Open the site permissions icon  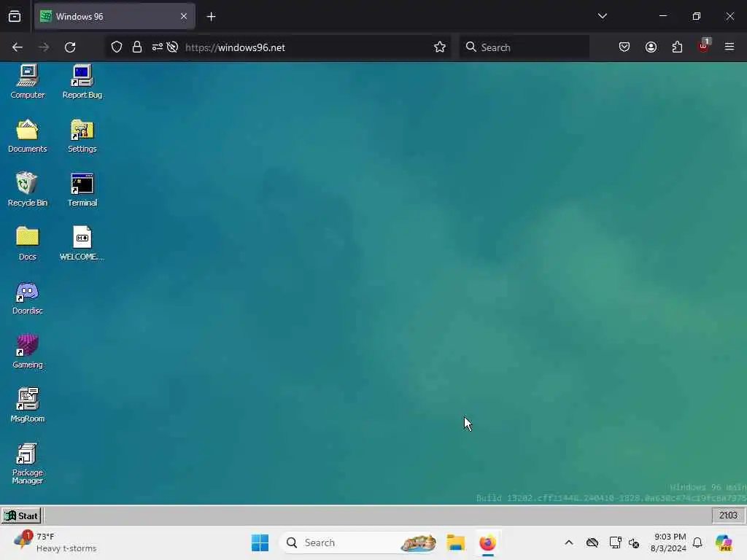(x=158, y=47)
